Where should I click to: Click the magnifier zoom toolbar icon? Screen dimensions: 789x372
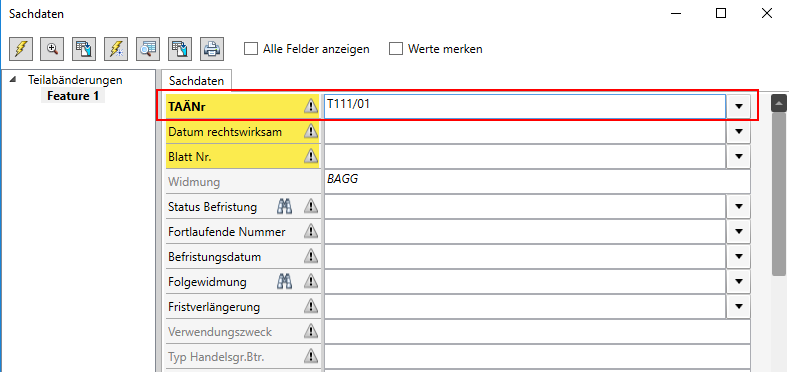[52, 49]
